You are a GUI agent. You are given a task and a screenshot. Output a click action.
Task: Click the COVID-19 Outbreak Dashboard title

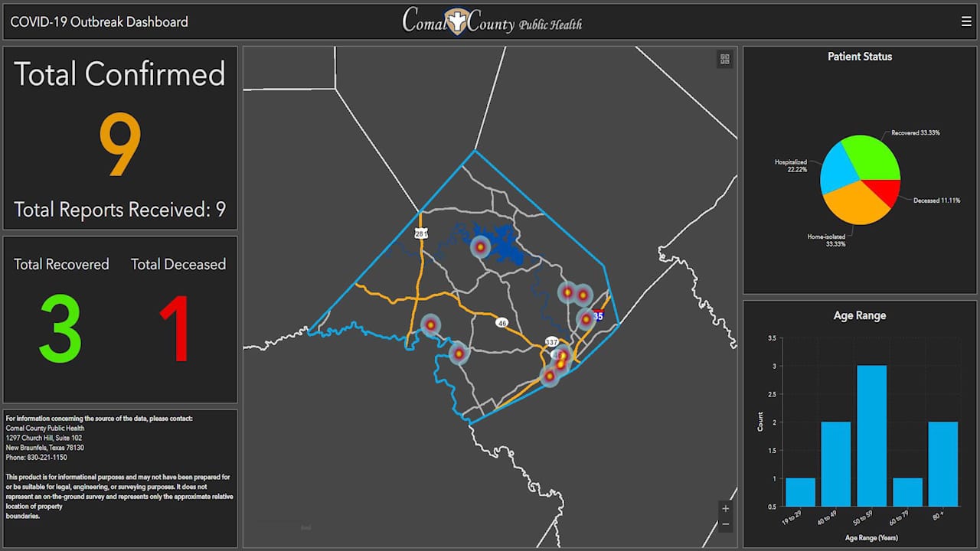(100, 22)
